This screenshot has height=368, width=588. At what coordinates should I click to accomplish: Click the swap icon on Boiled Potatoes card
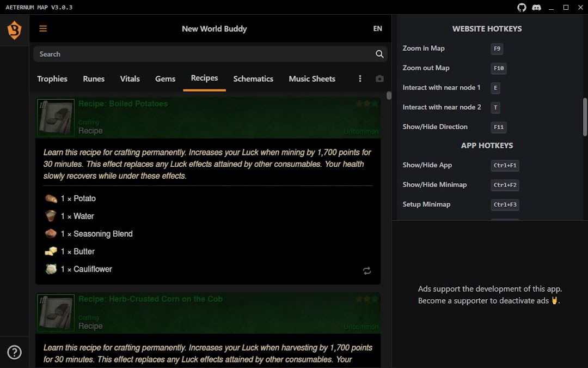[x=367, y=271]
